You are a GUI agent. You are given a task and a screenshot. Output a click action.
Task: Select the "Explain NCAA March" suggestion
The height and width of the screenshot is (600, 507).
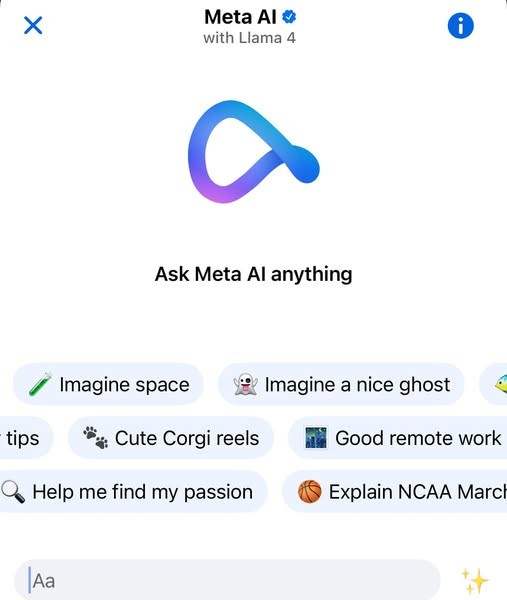coord(395,492)
